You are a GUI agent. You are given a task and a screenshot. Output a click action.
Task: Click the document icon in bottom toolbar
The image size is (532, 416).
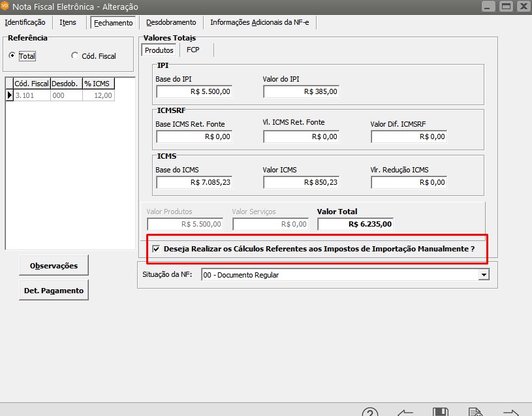[x=475, y=412]
